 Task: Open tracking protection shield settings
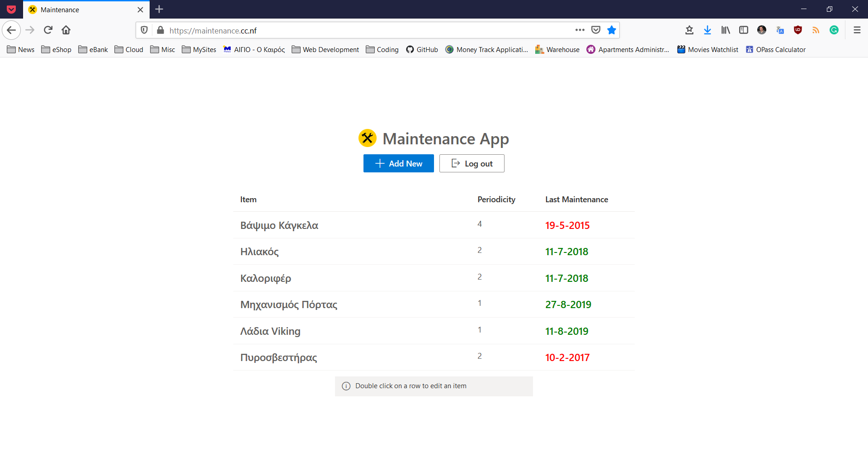click(x=144, y=30)
